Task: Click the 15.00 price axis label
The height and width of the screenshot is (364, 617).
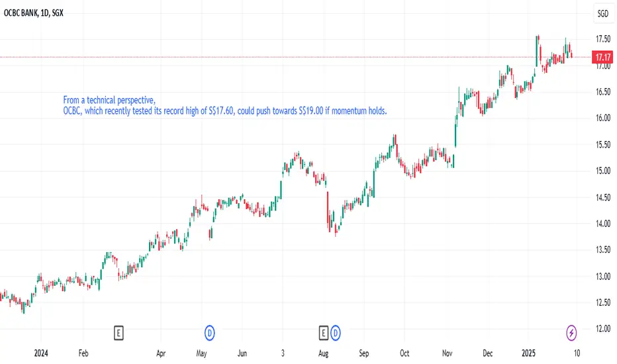Action: [603, 171]
